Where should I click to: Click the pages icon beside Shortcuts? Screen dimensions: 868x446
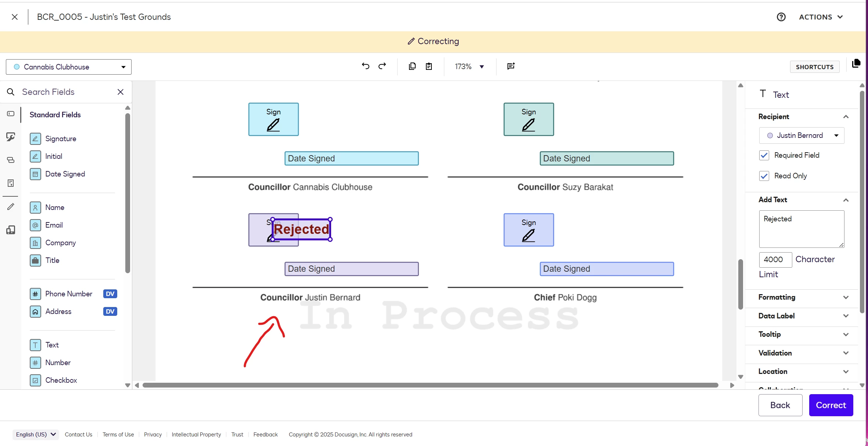856,64
